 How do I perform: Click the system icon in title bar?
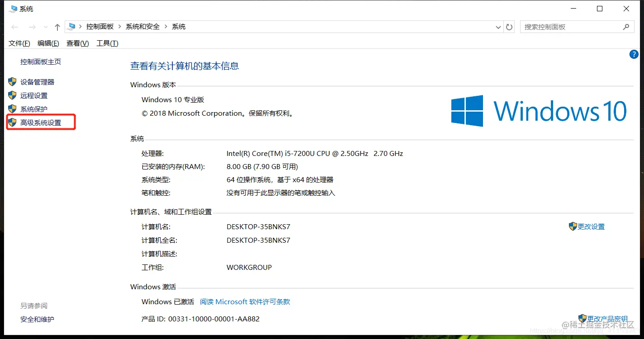tap(13, 9)
